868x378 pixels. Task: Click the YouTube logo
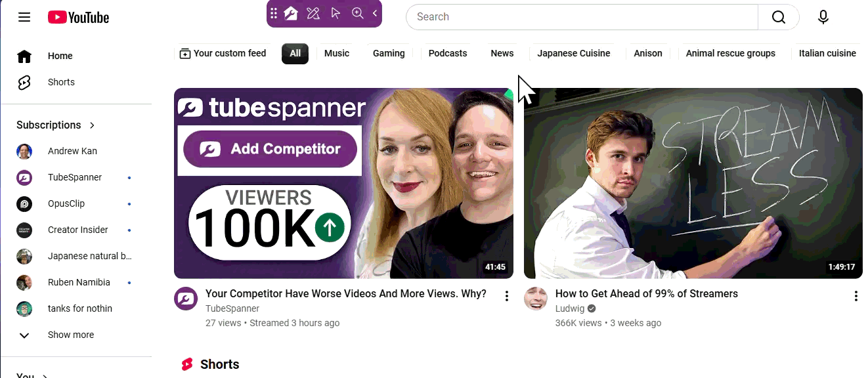coord(78,17)
